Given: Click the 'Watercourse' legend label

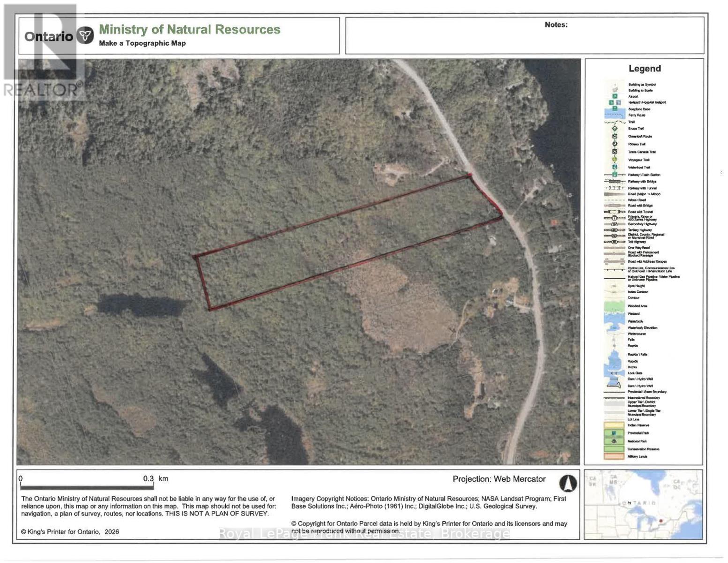Looking at the screenshot, I should [x=637, y=334].
